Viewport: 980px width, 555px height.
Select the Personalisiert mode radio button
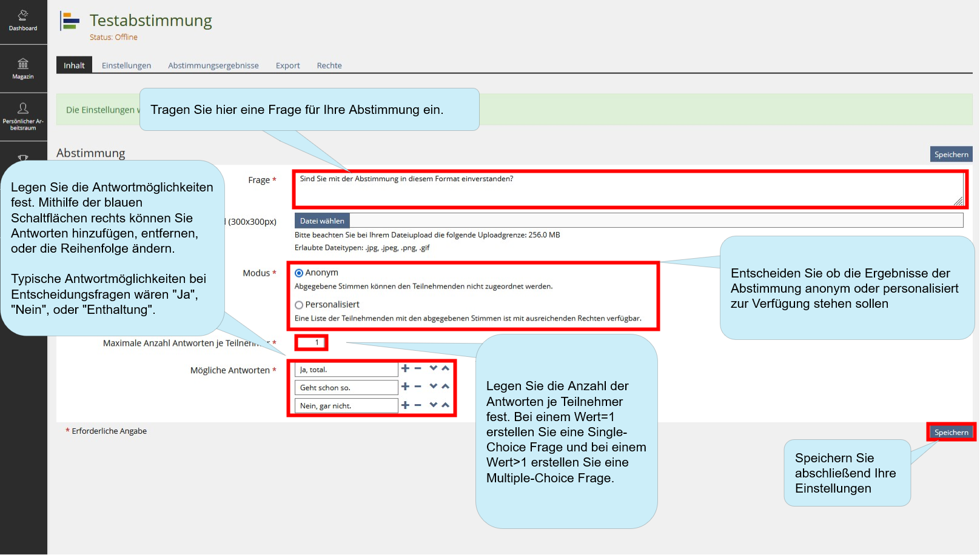click(299, 305)
